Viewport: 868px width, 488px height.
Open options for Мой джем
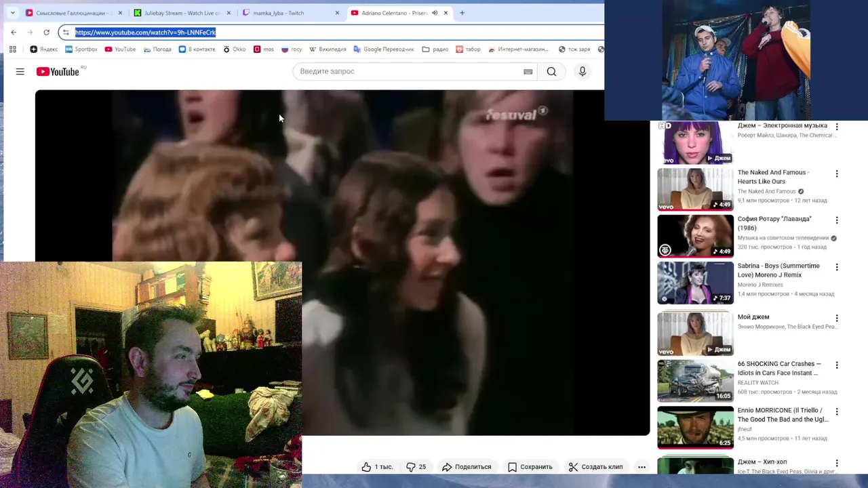(x=837, y=318)
